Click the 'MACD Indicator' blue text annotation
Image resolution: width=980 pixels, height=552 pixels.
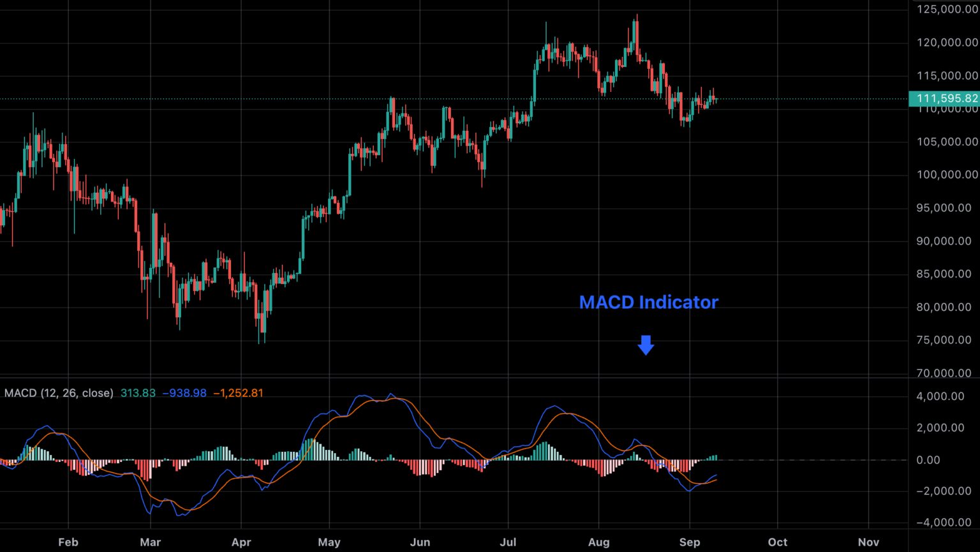[x=648, y=302]
